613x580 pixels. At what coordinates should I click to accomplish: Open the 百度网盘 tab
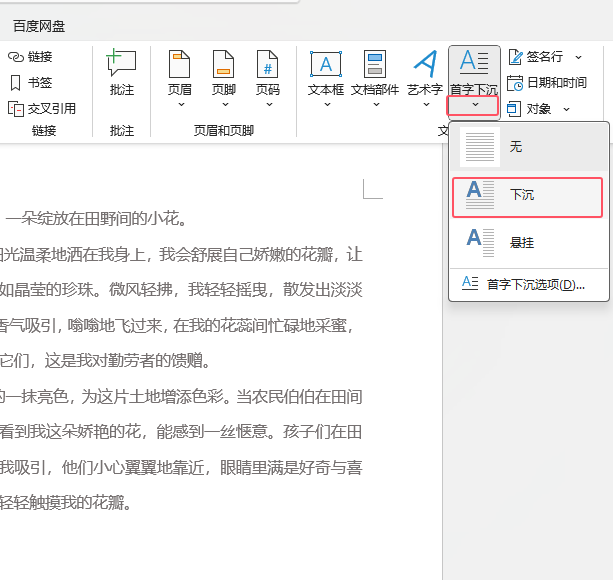coord(39,26)
